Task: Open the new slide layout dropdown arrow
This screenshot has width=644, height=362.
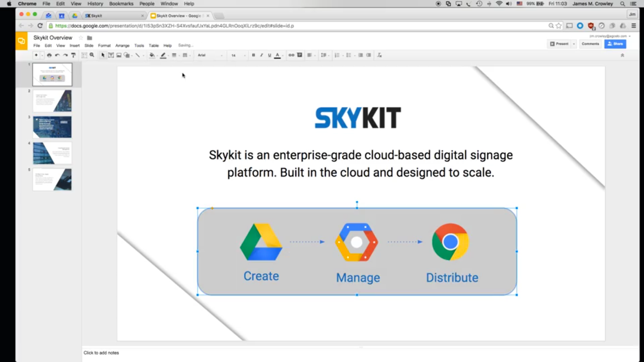Action: click(42, 55)
